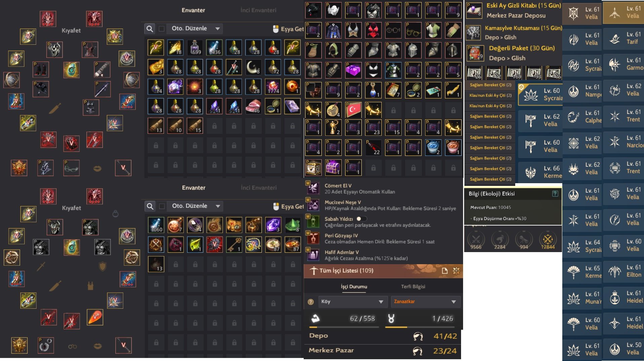This screenshot has width=644, height=361.
Task: Click the Depo 41/42 row
Action: click(x=383, y=336)
